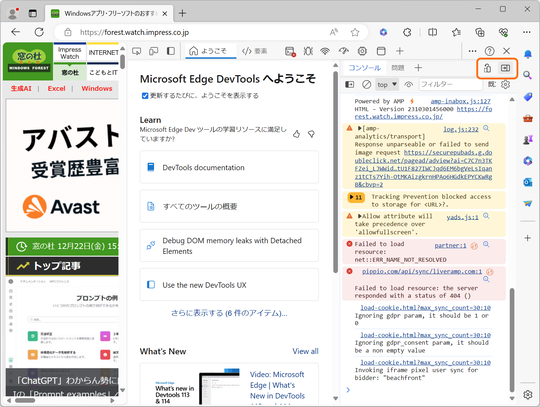Open DevTools documentation card
The width and height of the screenshot is (540, 407).
[x=229, y=167]
